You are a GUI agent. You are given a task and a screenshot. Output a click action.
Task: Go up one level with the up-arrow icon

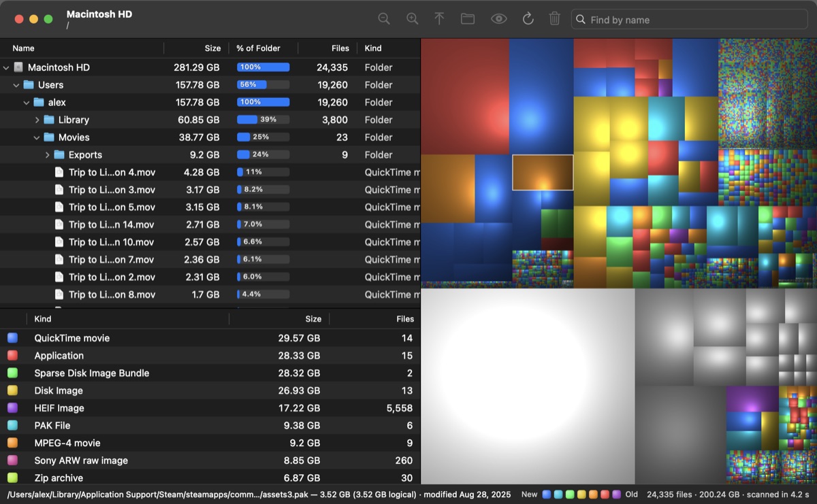point(440,19)
